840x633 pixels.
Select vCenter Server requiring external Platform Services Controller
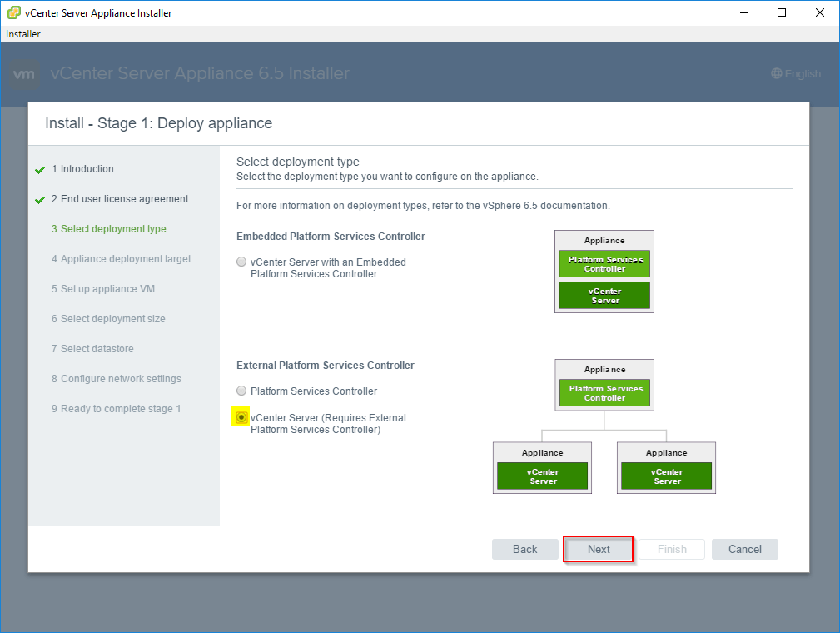[x=241, y=416]
